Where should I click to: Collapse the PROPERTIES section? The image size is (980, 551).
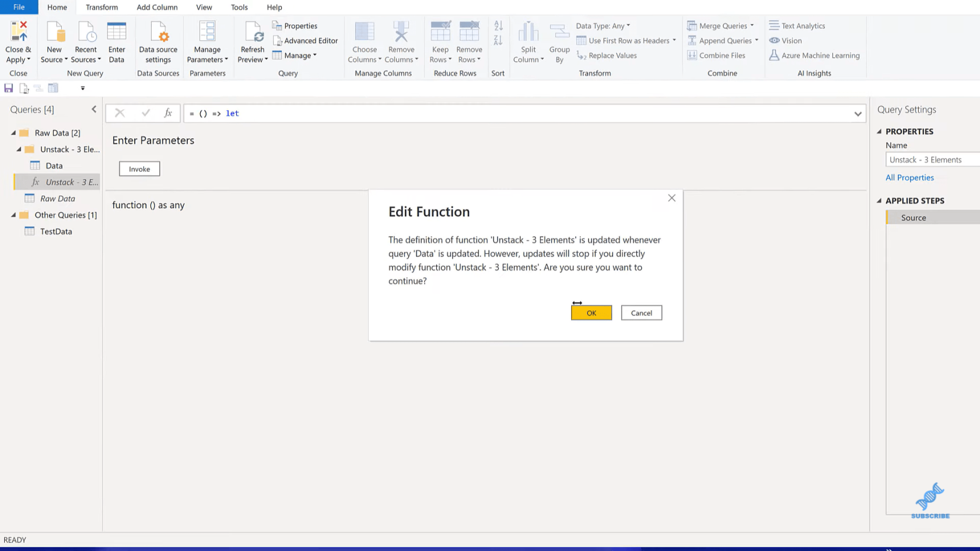coord(879,131)
